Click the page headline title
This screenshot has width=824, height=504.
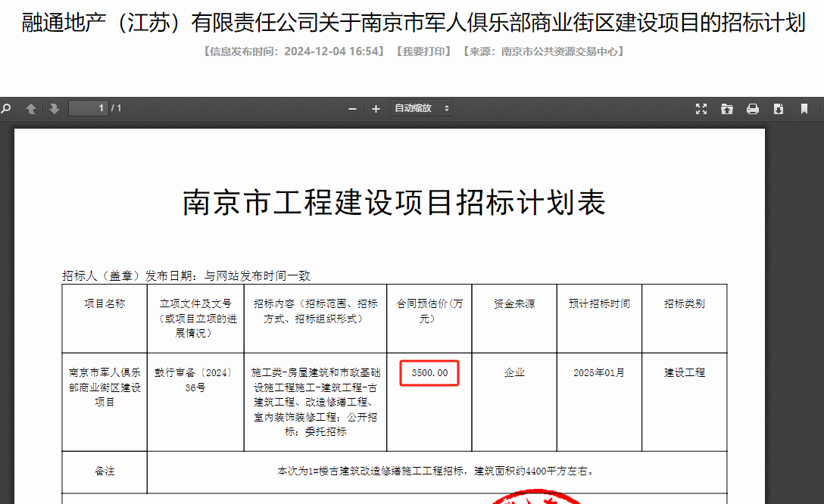(x=414, y=23)
